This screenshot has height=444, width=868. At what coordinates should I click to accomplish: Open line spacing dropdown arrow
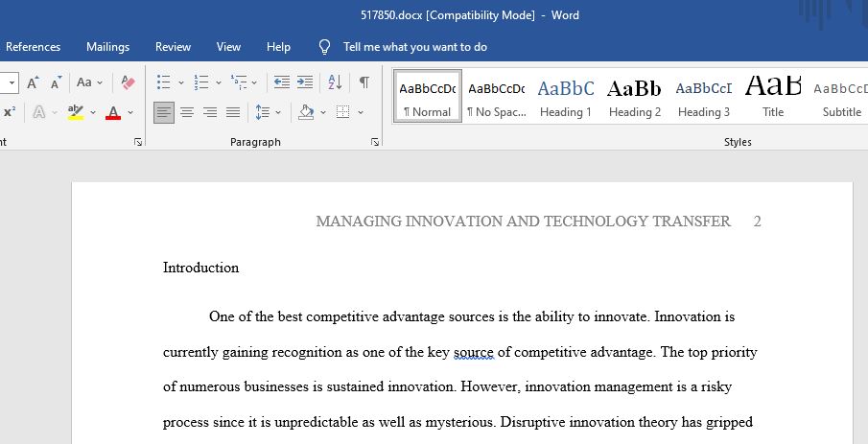[x=278, y=113]
